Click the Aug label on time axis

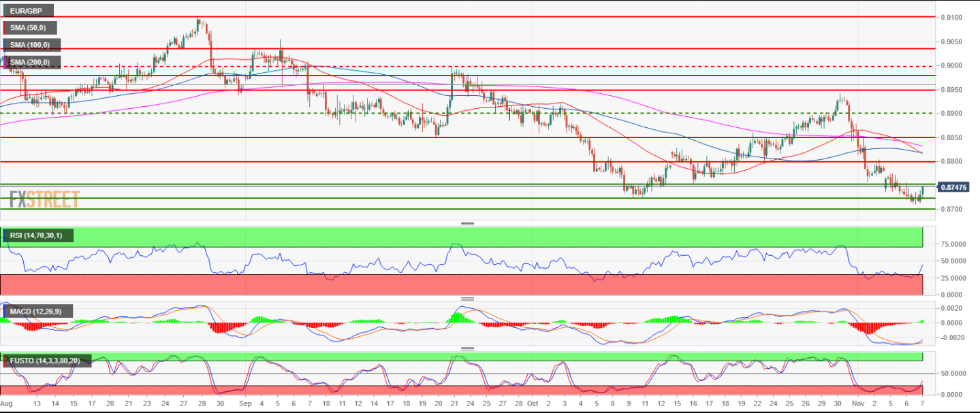(x=7, y=403)
